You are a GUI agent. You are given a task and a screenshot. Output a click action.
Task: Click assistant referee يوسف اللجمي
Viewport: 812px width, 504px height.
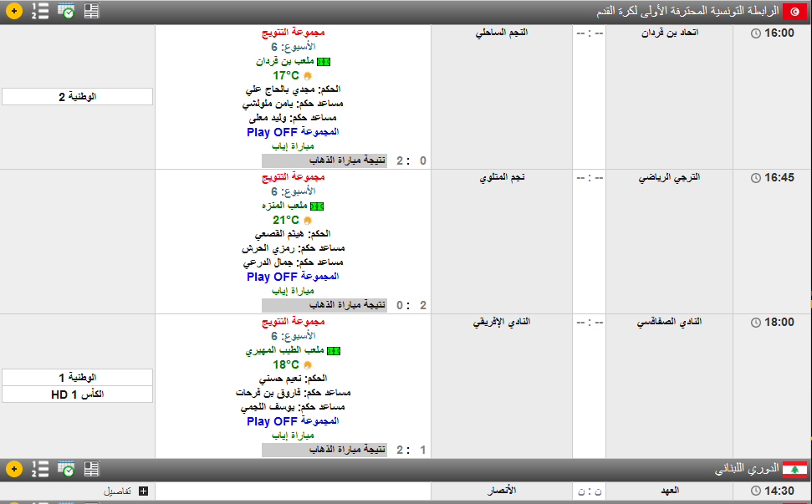pyautogui.click(x=268, y=407)
